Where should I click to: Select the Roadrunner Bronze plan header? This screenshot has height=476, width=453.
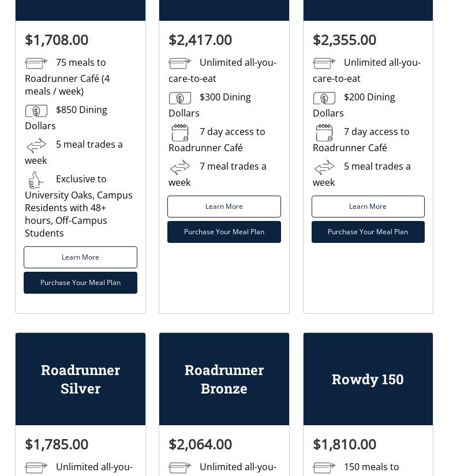click(x=224, y=379)
